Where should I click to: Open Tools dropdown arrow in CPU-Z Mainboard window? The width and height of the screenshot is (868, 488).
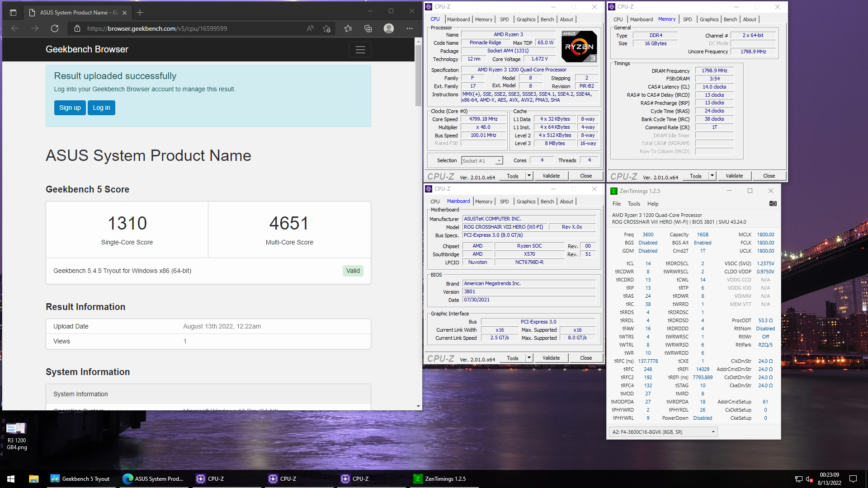coord(529,358)
